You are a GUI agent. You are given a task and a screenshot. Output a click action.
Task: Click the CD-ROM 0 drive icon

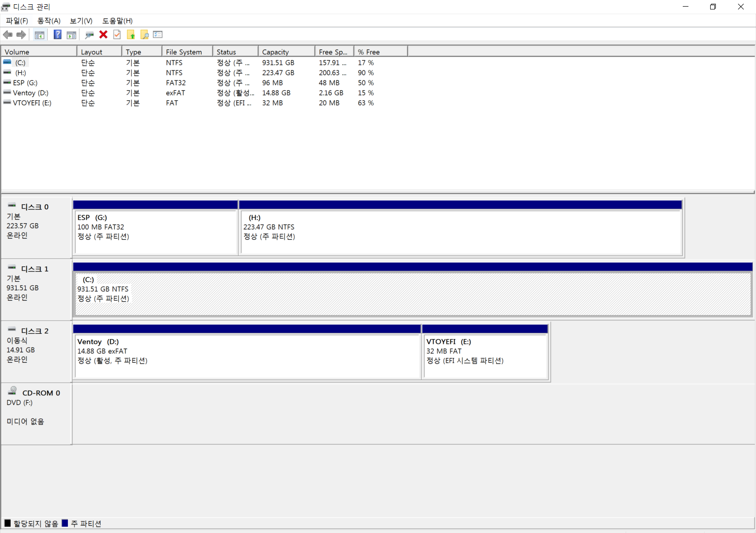(x=13, y=391)
